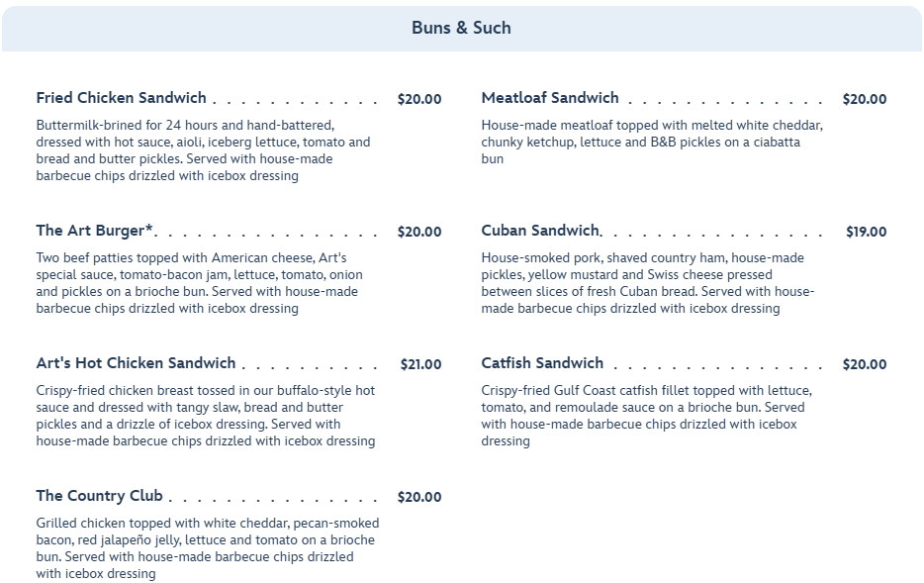Image resolution: width=924 pixels, height=583 pixels.
Task: Click the Fried Chicken Sandwich $20.00 price
Action: click(x=419, y=99)
